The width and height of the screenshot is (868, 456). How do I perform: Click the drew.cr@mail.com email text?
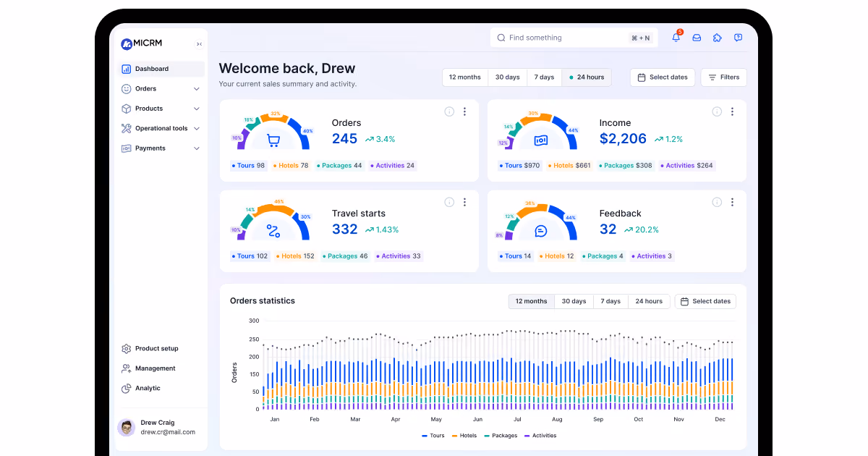[168, 432]
